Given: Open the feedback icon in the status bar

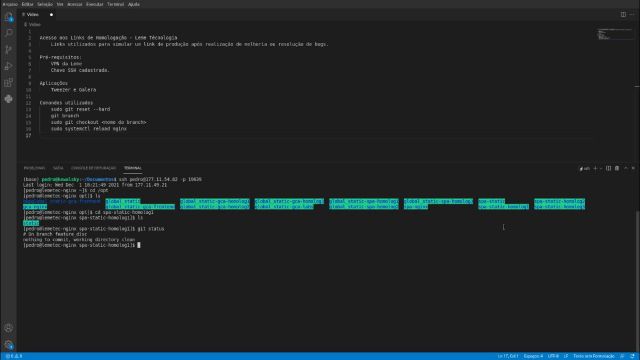Looking at the screenshot, I should (x=622, y=356).
